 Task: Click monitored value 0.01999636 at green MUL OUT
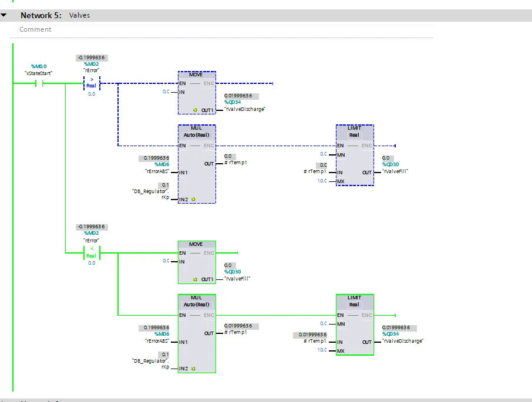(x=241, y=326)
